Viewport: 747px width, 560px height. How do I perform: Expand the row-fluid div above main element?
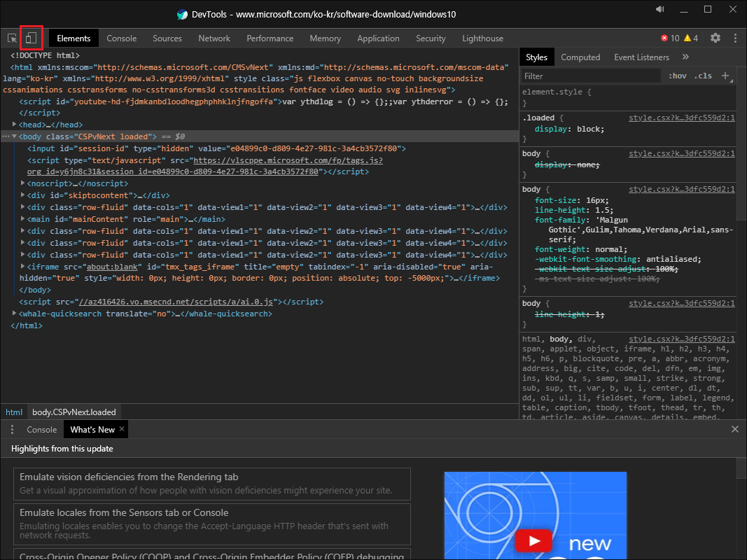coord(22,207)
